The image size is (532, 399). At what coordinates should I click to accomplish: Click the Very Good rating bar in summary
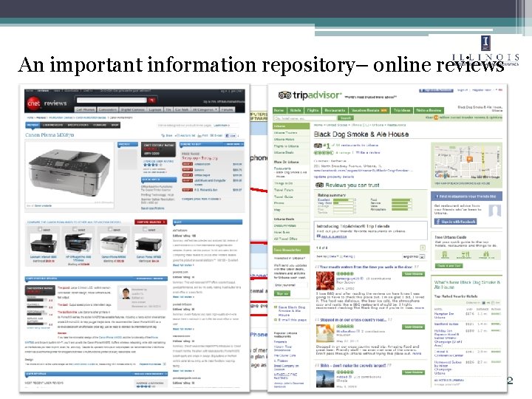pos(344,203)
